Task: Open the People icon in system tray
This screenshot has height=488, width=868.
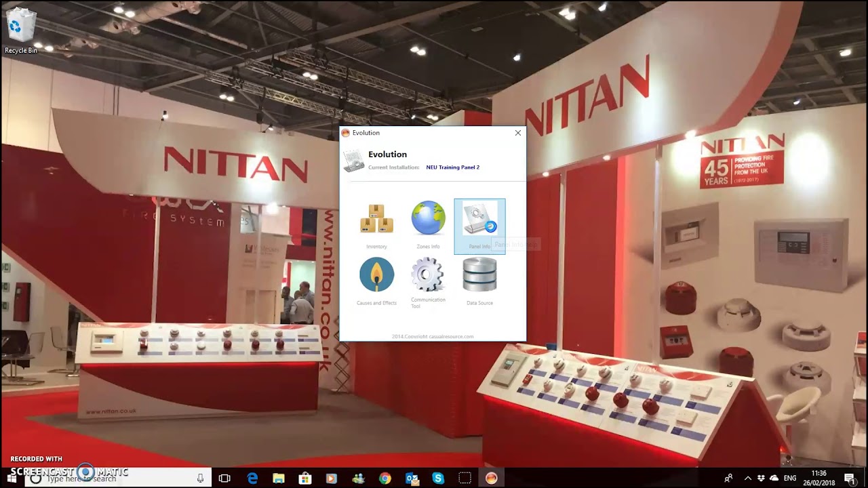Action: point(728,478)
